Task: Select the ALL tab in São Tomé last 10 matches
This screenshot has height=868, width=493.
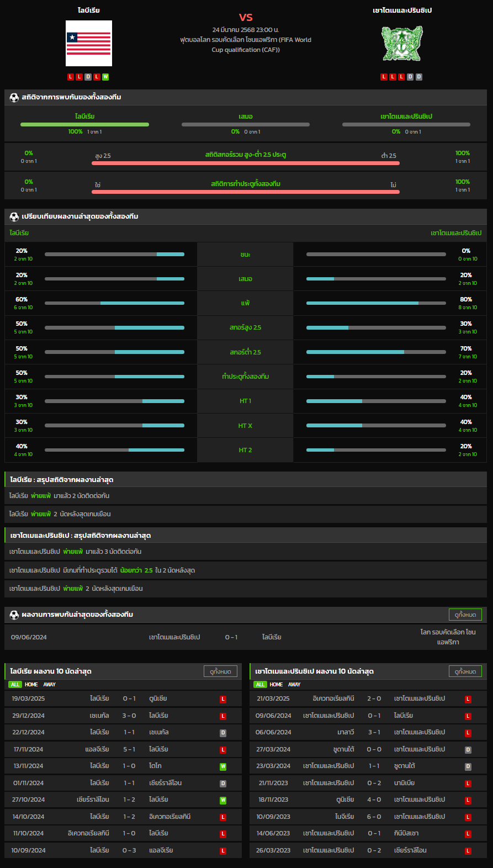Action: tap(260, 685)
